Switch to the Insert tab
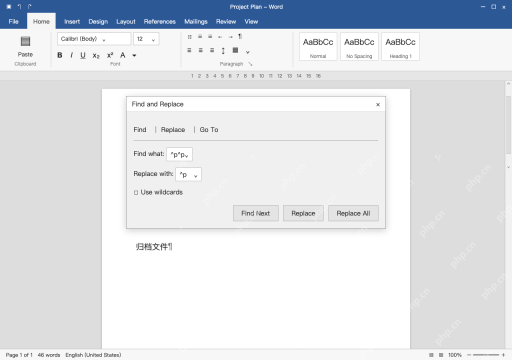Viewport: 512px width, 360px height. pos(72,22)
